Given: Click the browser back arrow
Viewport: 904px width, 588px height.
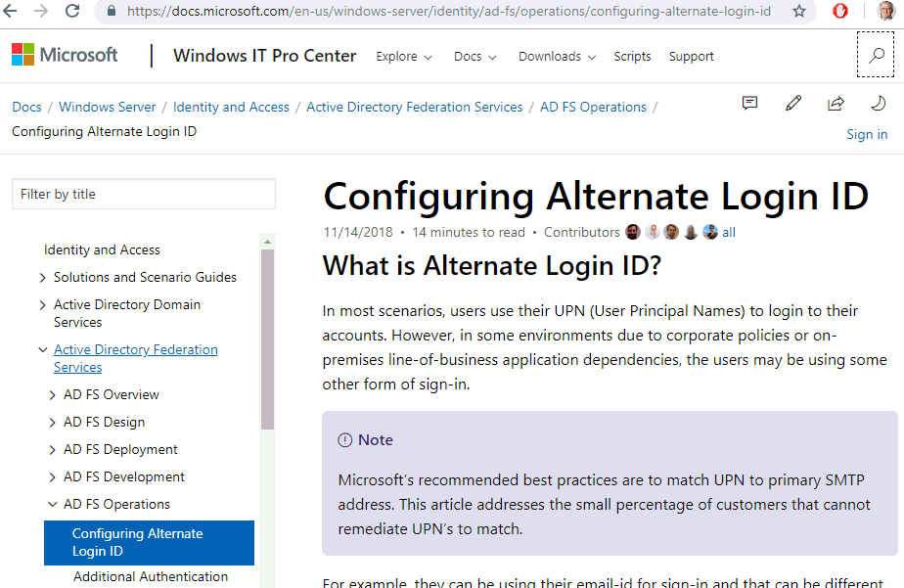Looking at the screenshot, I should pyautogui.click(x=10, y=11).
